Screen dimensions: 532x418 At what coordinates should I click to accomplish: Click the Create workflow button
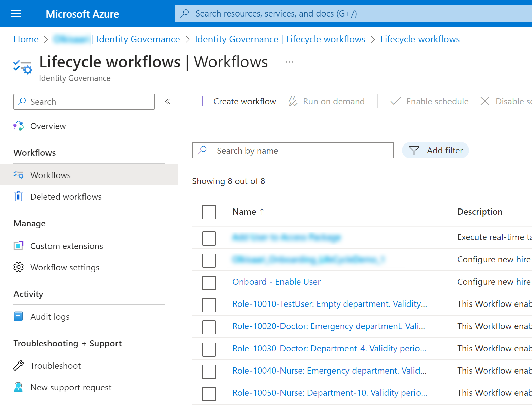click(237, 101)
